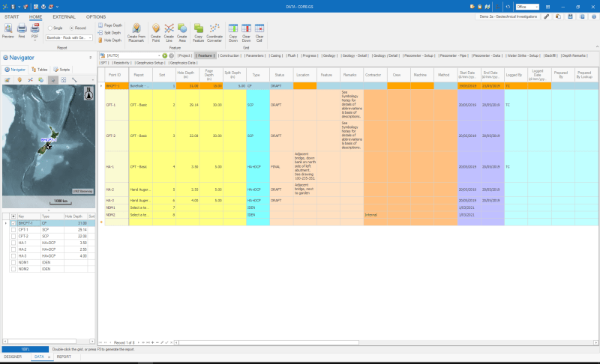The height and width of the screenshot is (364, 600).
Task: Tick the checkbox for HA-1
Action: click(13, 243)
